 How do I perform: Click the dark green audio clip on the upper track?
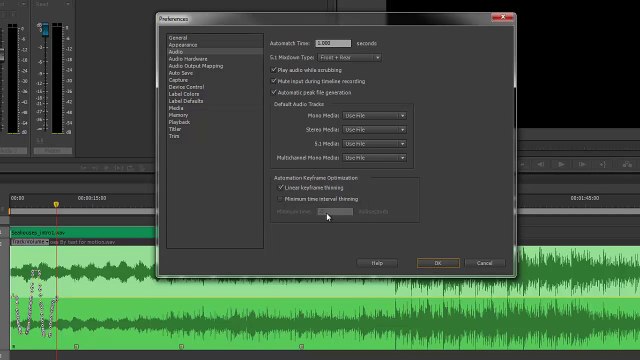tap(82, 233)
